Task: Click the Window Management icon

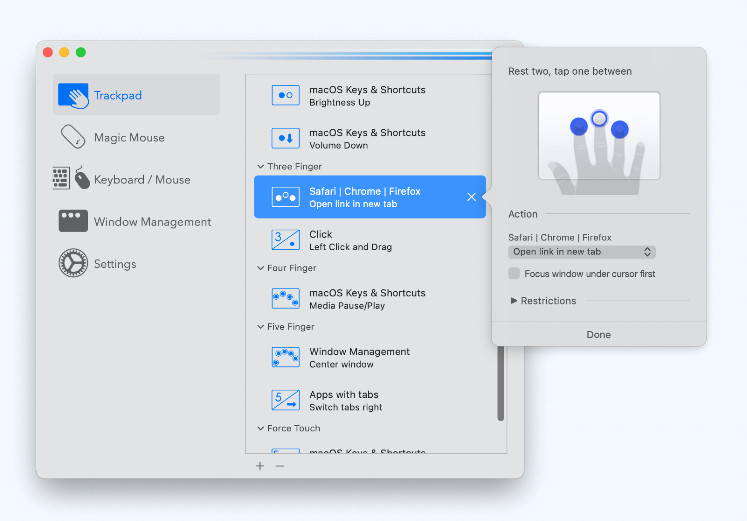Action: pyautogui.click(x=73, y=221)
